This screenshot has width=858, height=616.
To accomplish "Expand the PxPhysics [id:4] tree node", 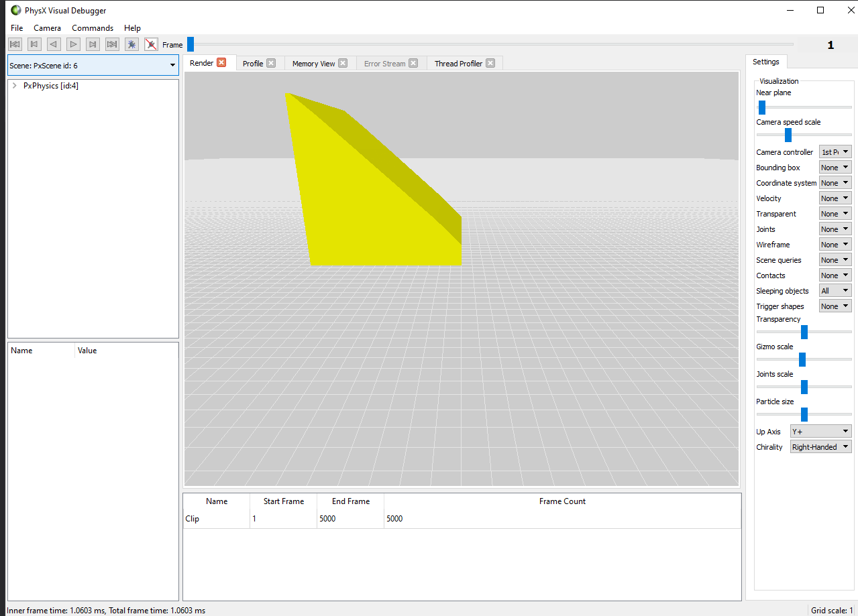I will click(13, 86).
